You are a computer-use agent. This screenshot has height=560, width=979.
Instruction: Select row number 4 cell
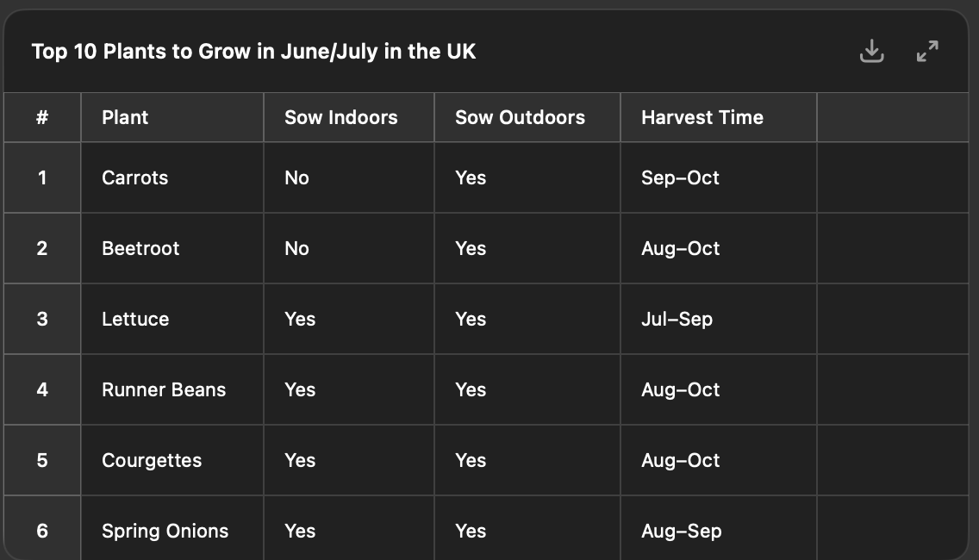tap(42, 389)
